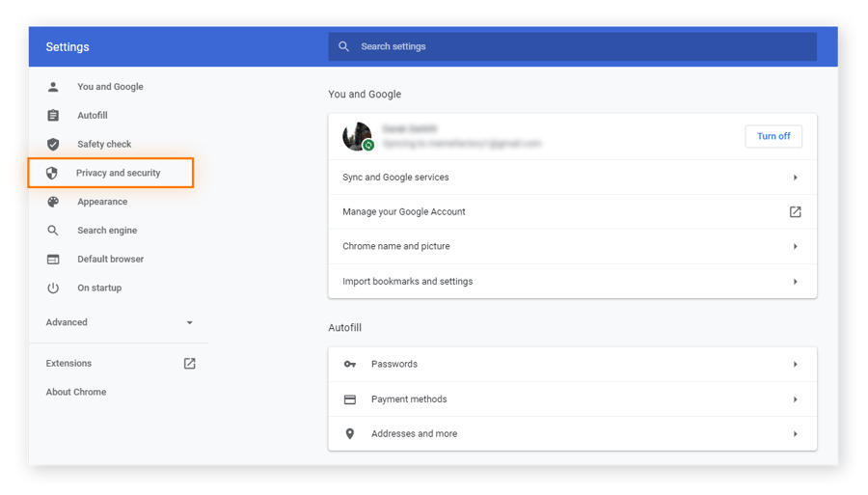Focus the Search settings input field
Image resolution: width=868 pixels, height=495 pixels.
point(572,46)
